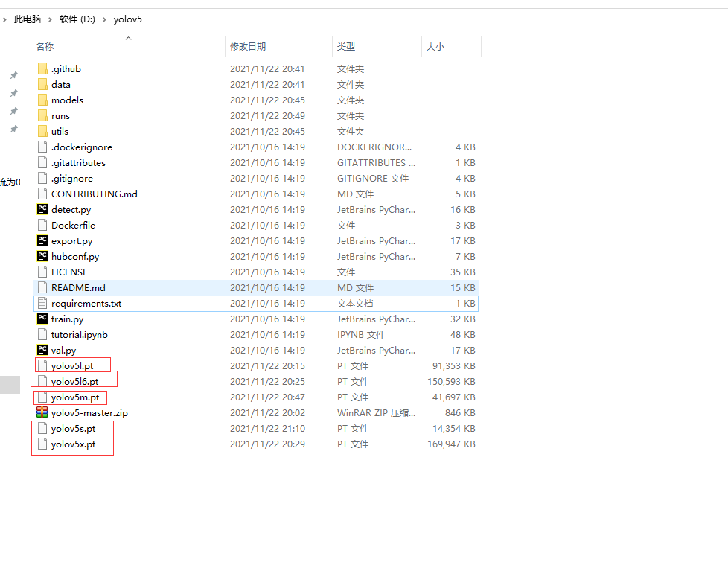Click the file icon of yolov5m.pt

tap(42, 397)
